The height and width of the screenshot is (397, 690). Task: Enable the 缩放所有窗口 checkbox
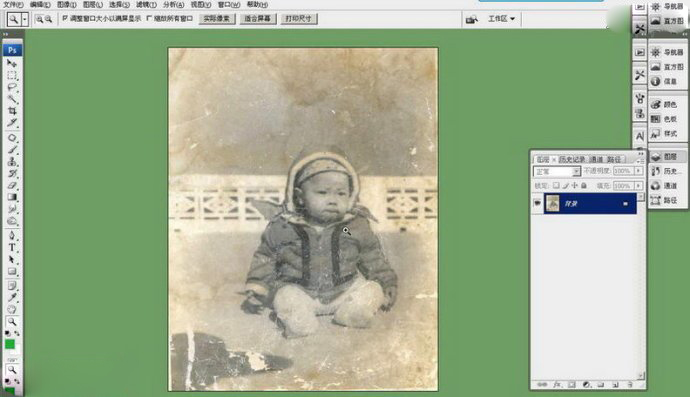tap(149, 18)
